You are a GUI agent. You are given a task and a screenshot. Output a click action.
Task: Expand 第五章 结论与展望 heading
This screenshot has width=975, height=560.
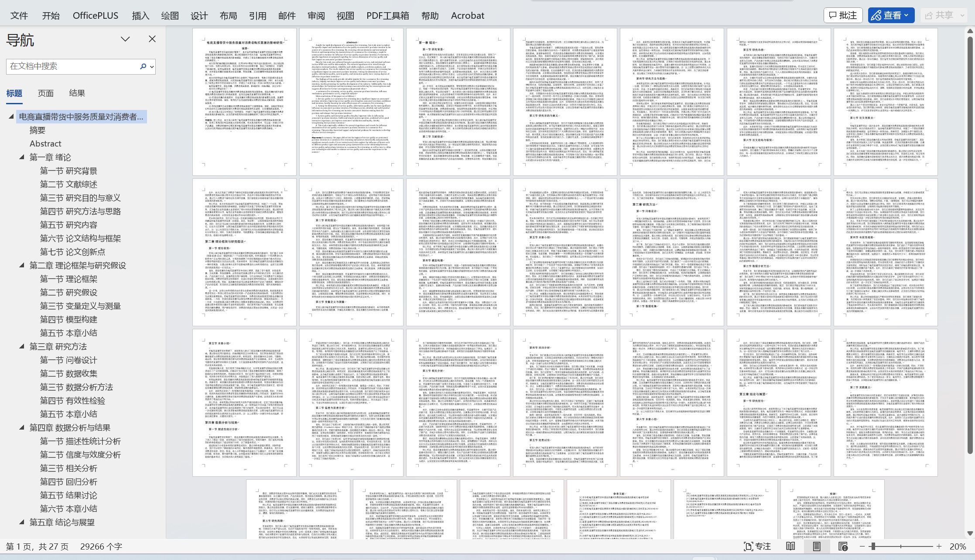[21, 522]
